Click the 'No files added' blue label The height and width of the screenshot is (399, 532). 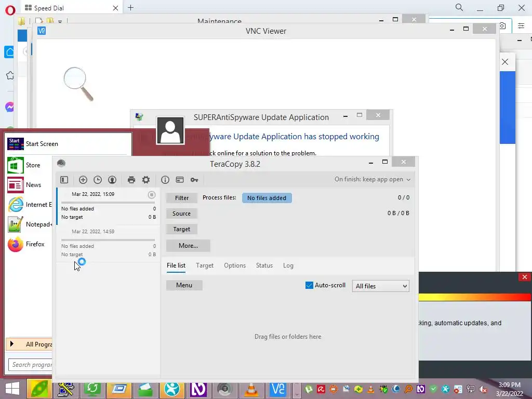point(267,198)
